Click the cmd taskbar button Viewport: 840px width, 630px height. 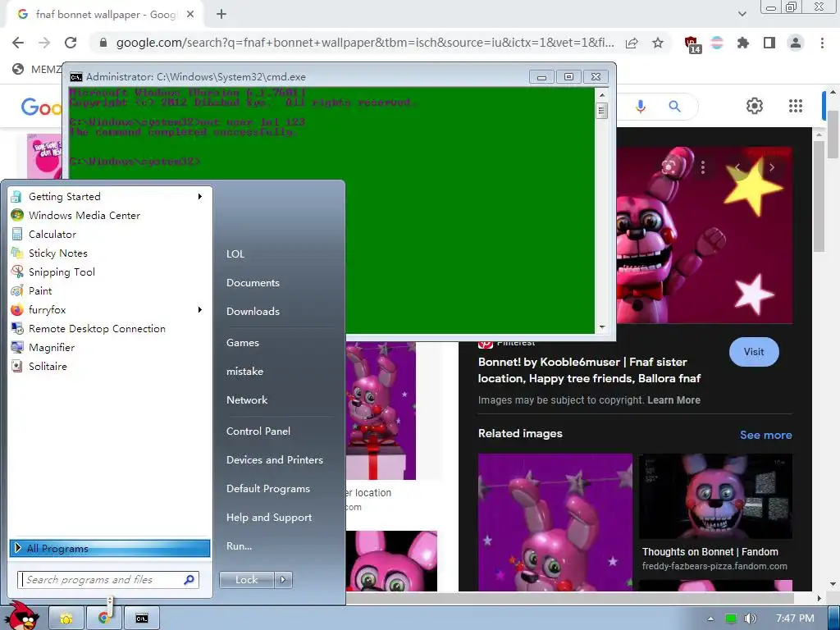coord(141,619)
